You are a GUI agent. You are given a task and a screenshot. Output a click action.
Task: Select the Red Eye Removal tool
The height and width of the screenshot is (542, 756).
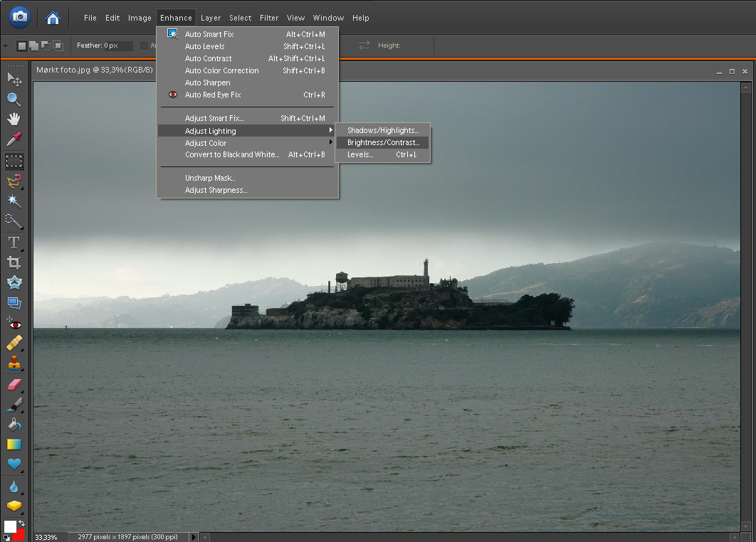(14, 323)
